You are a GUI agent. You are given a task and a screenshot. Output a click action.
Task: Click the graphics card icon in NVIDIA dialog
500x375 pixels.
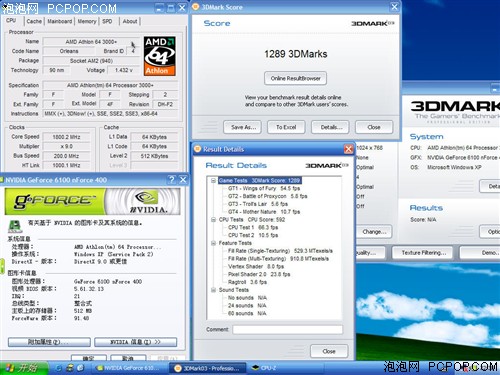15,227
